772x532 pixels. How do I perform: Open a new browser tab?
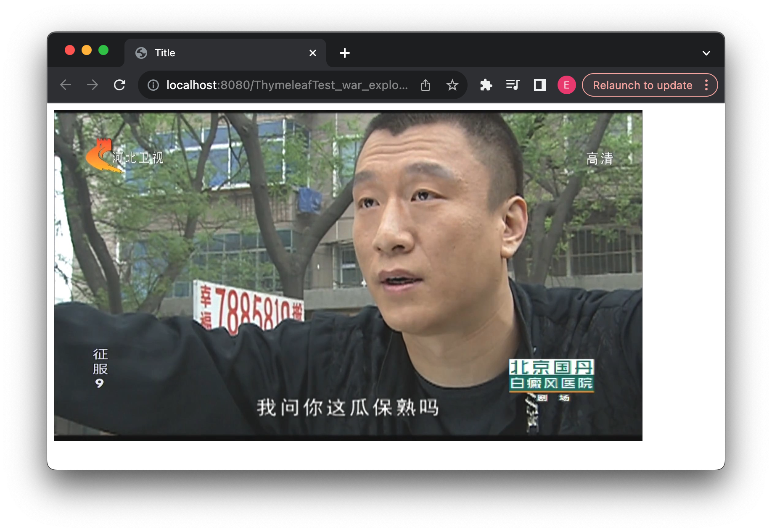pyautogui.click(x=345, y=53)
